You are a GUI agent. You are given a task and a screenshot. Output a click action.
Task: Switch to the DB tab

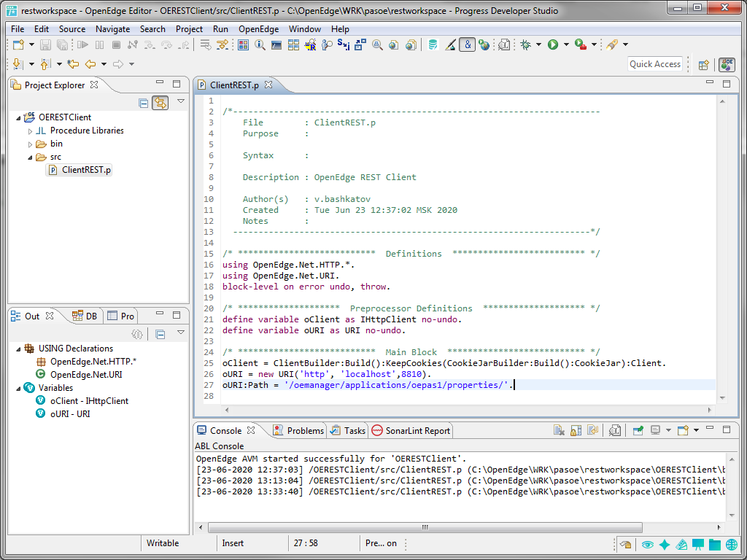[85, 316]
